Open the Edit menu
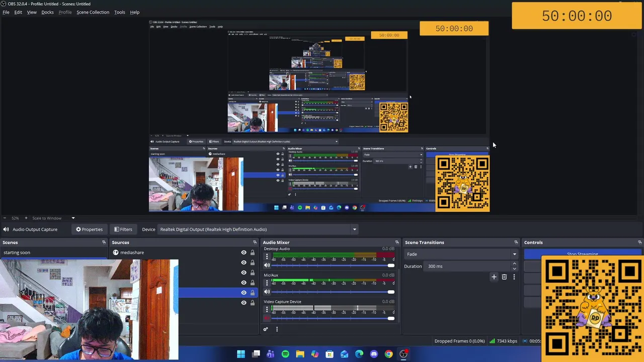 point(18,12)
